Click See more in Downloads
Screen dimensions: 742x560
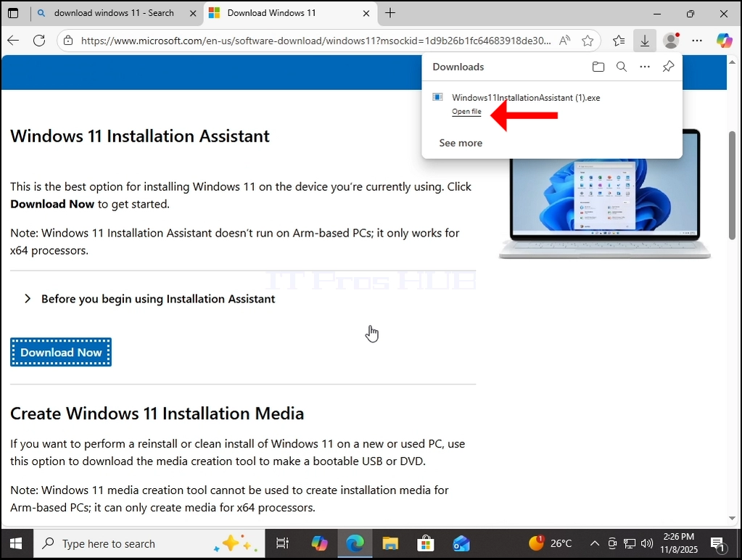461,143
